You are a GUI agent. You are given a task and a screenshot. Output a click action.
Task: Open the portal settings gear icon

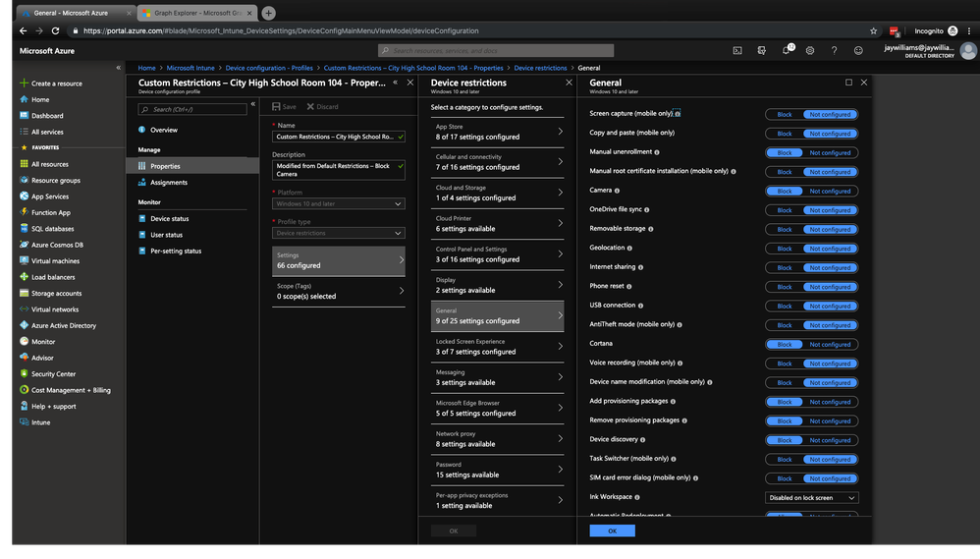coord(810,51)
